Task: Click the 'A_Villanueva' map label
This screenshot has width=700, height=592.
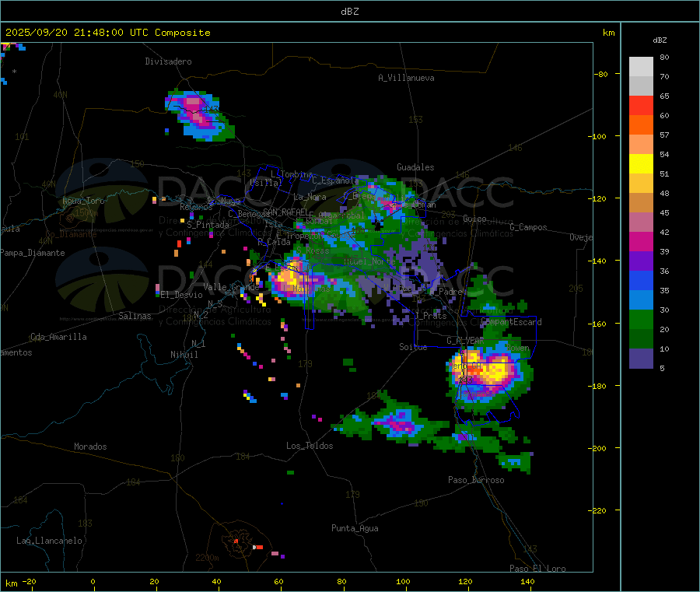Action: 406,78
